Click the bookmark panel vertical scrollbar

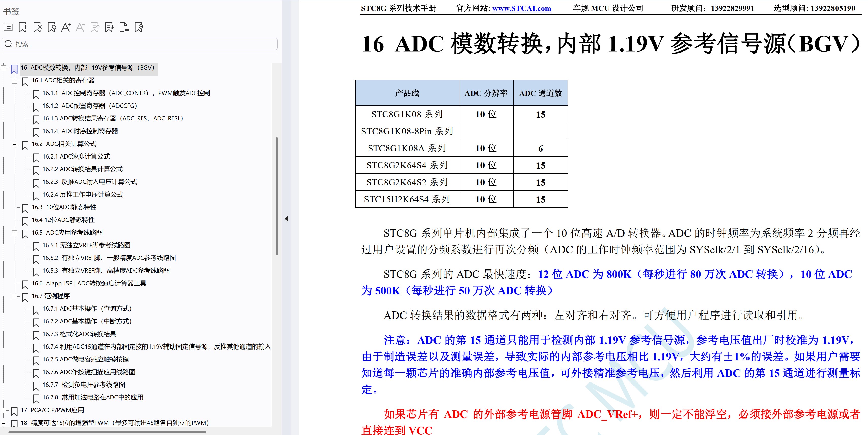click(x=277, y=196)
